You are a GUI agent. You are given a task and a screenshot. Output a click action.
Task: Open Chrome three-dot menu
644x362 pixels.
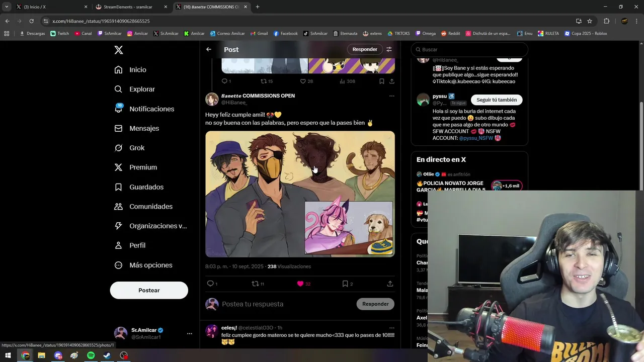click(x=637, y=21)
